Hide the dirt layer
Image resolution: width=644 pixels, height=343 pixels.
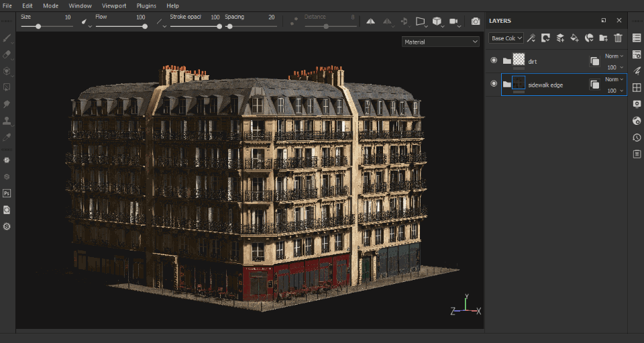click(x=494, y=61)
